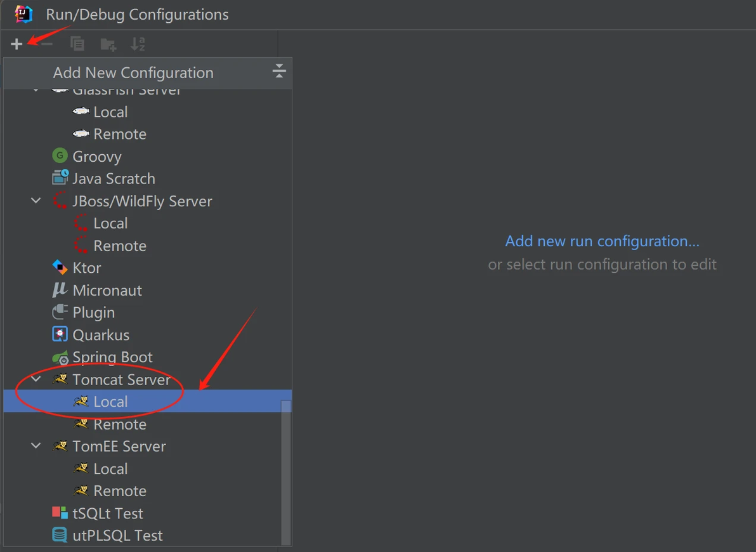This screenshot has width=756, height=552.
Task: Click the Tomcat Server cat icon
Action: click(60, 379)
